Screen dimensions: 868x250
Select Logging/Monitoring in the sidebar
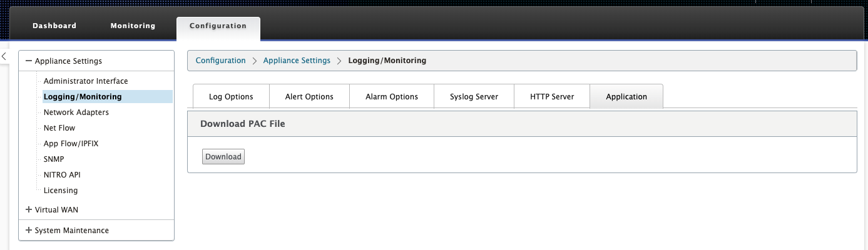pyautogui.click(x=107, y=97)
